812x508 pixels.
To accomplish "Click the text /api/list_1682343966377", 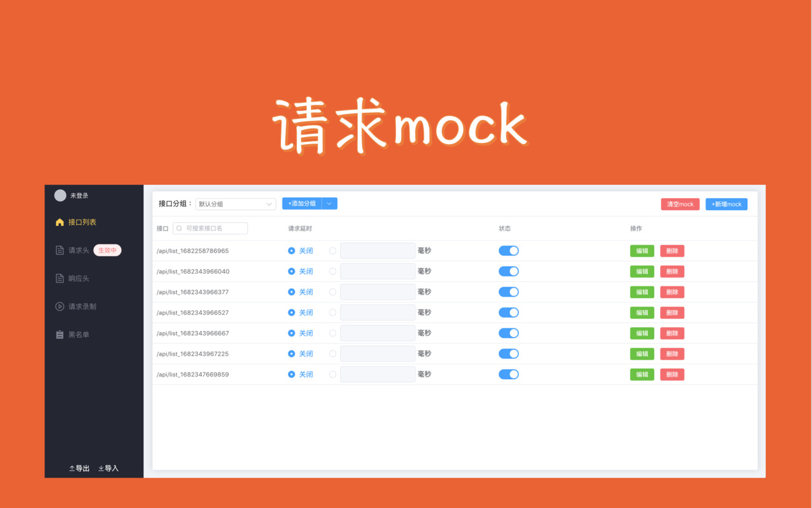I will (193, 292).
